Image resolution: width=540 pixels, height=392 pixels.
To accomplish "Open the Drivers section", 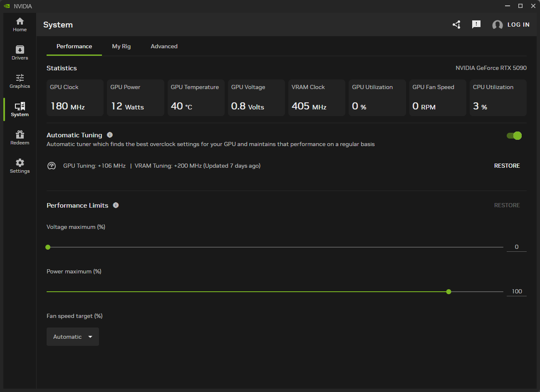I will (20, 53).
